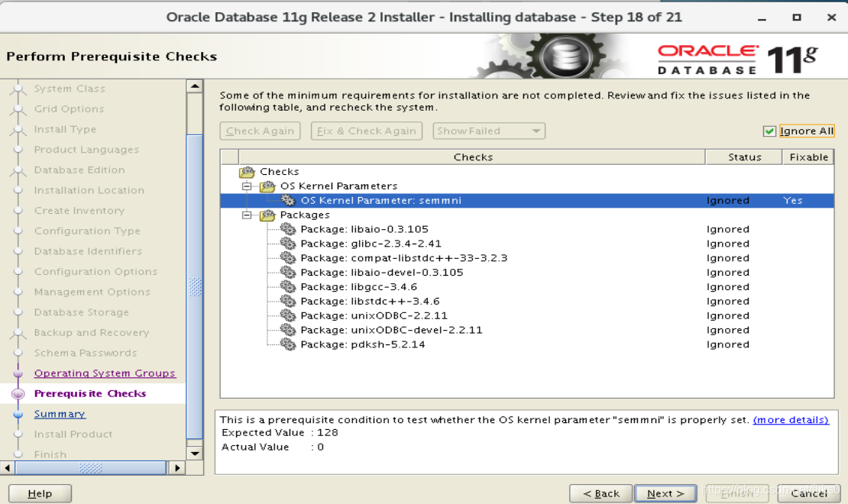
Task: Click the semmni kernel parameter gear icon
Action: [288, 201]
